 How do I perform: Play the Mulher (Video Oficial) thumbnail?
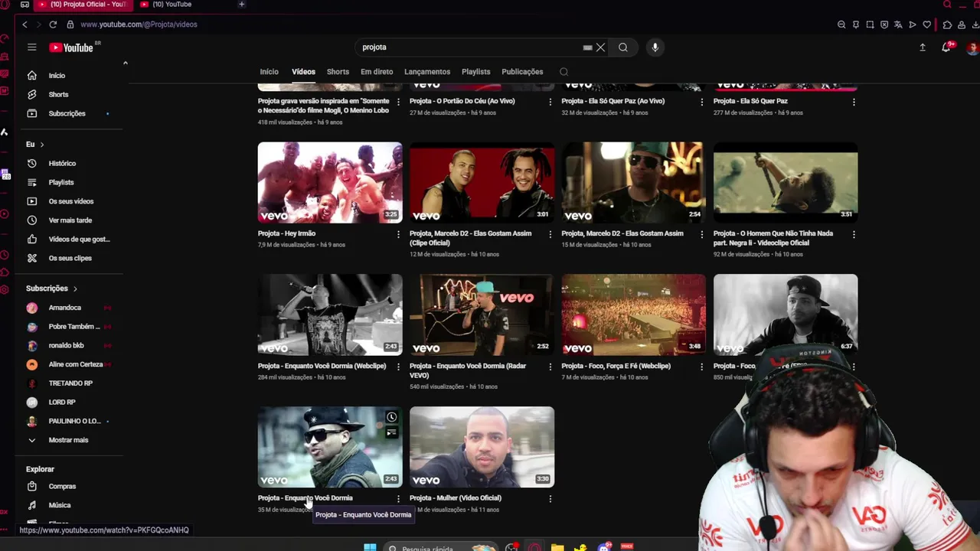pyautogui.click(x=482, y=447)
